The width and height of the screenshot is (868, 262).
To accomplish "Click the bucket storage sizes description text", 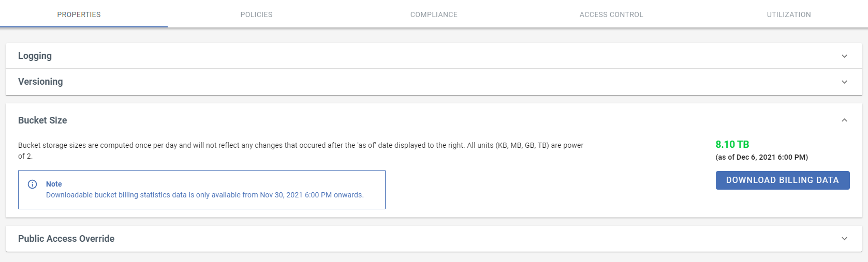I will coord(301,150).
